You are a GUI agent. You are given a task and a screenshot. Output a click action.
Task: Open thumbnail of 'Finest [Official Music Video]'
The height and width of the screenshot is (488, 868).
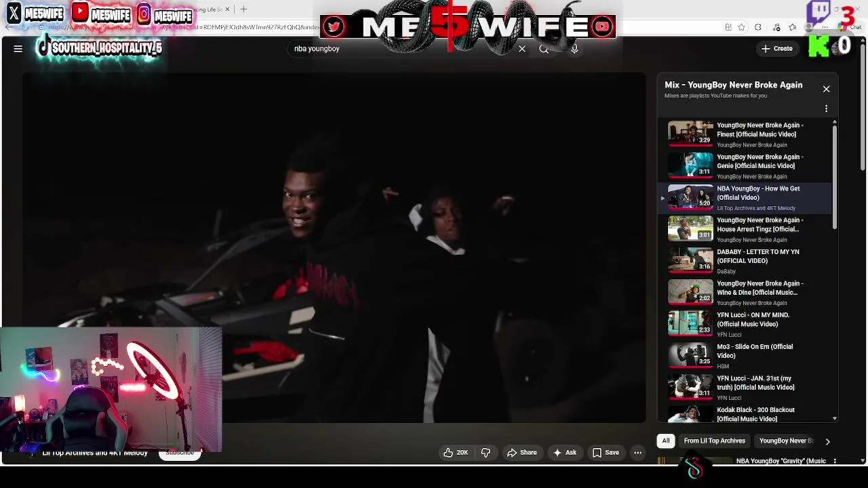(690, 134)
